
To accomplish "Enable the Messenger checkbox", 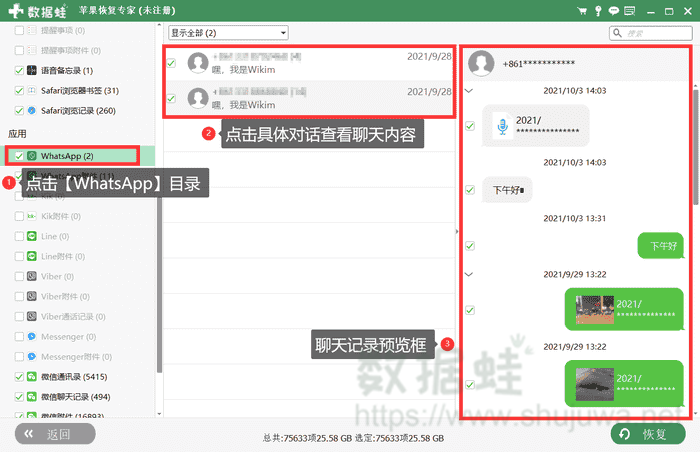I will (x=20, y=337).
